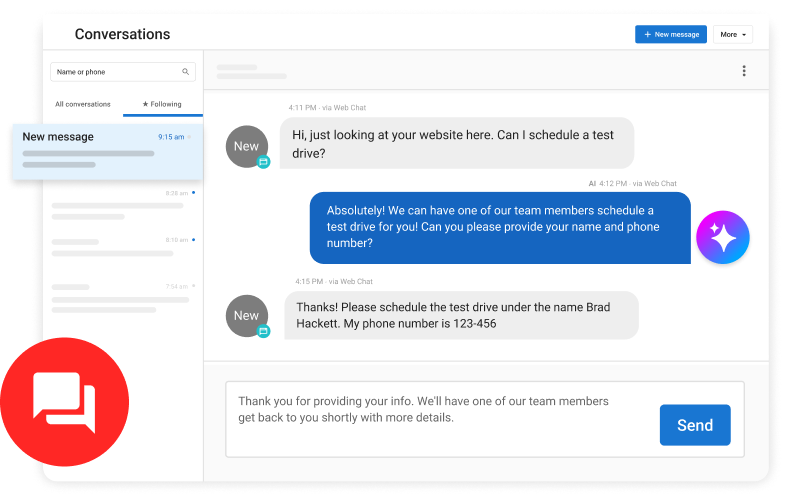Open the New message conversation at 9:15 am

105,150
